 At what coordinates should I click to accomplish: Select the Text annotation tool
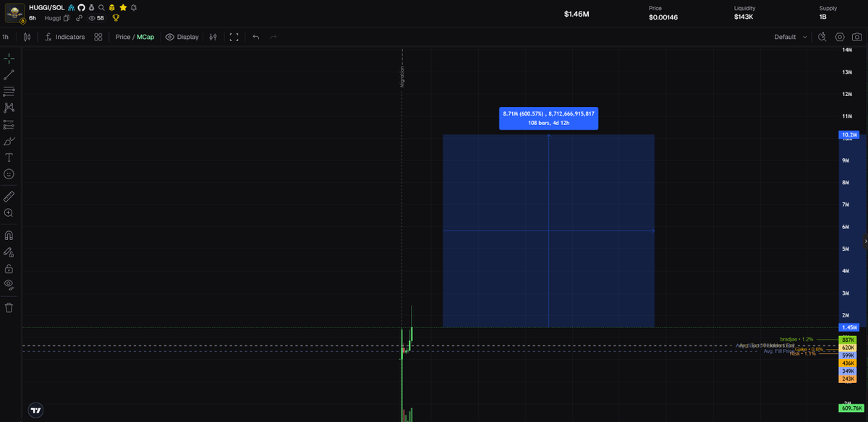tap(9, 158)
